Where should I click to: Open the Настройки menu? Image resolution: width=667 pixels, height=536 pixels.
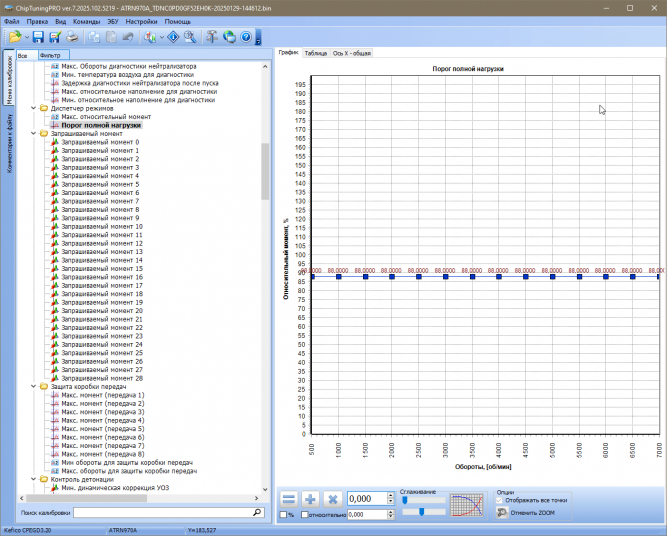(141, 21)
